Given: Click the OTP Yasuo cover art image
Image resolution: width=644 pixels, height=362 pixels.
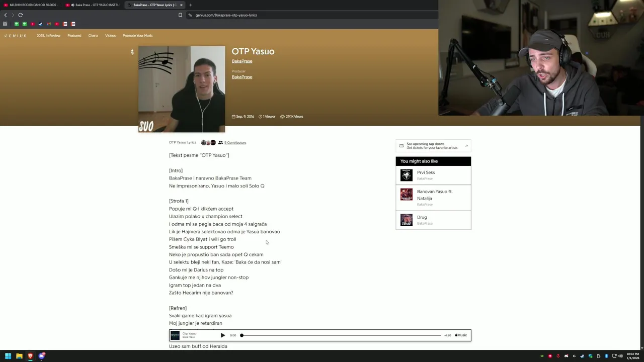Looking at the screenshot, I should click(182, 89).
